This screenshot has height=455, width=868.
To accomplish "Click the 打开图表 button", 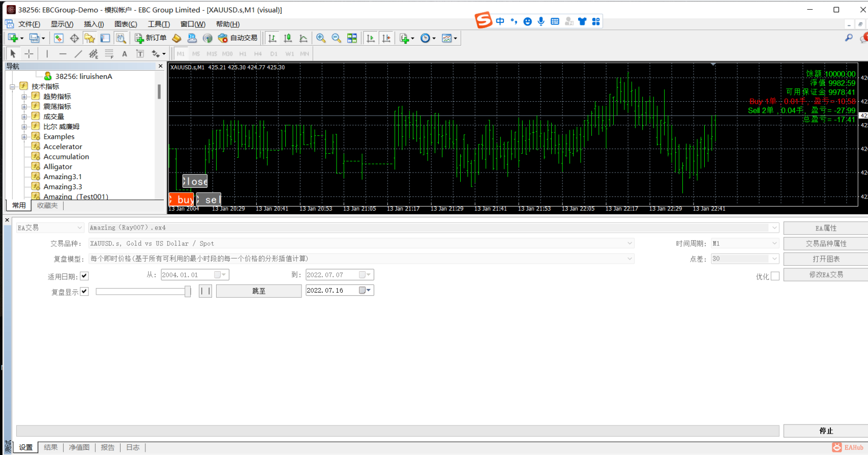I will [826, 259].
